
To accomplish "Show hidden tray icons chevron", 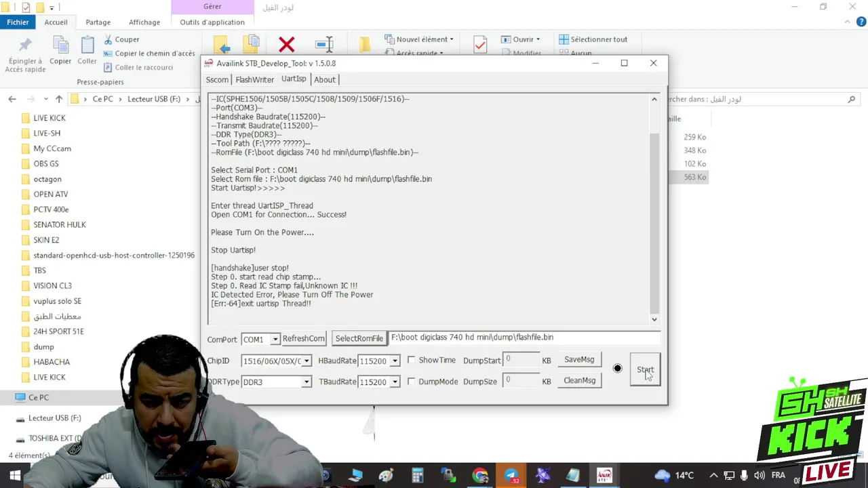I will 713,476.
